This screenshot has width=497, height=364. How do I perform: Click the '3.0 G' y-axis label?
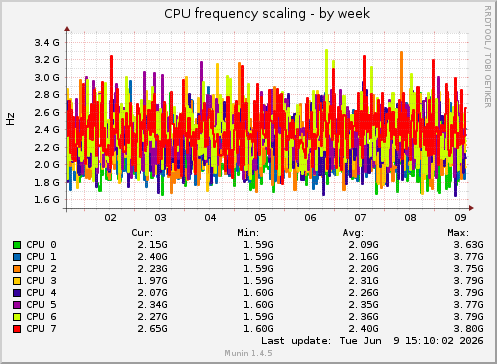[47, 77]
